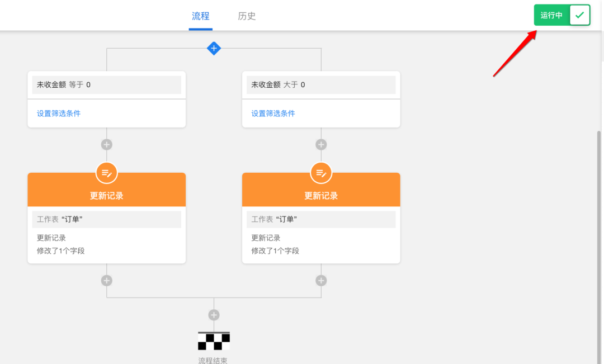Switch to the 流程 tab
The image size is (604, 364).
[200, 16]
